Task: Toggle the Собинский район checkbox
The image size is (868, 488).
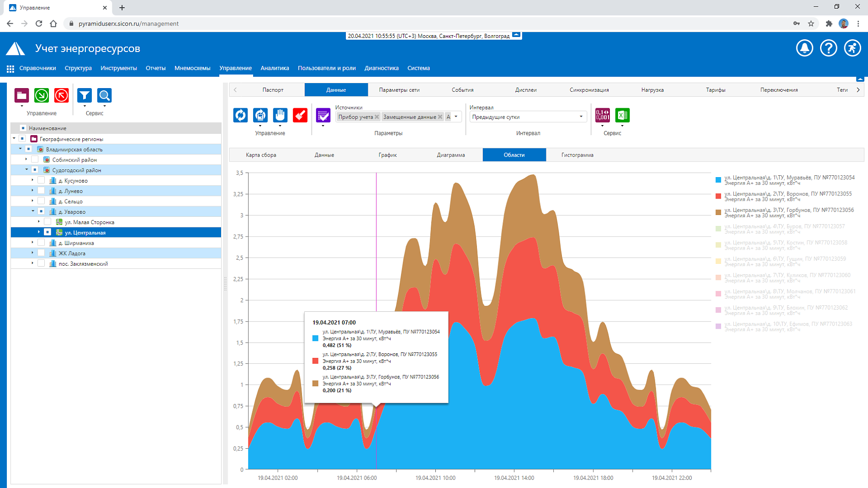Action: (x=35, y=159)
